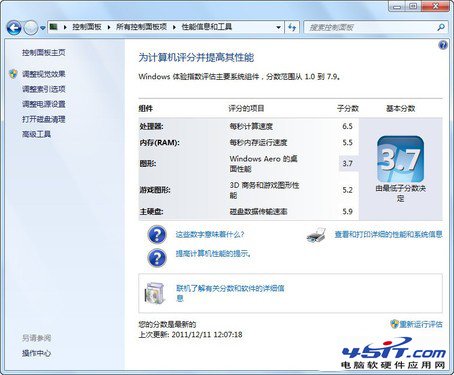Image resolution: width=454 pixels, height=375 pixels.
Task: Close the Performance Information window
Action: pyautogui.click(x=435, y=6)
